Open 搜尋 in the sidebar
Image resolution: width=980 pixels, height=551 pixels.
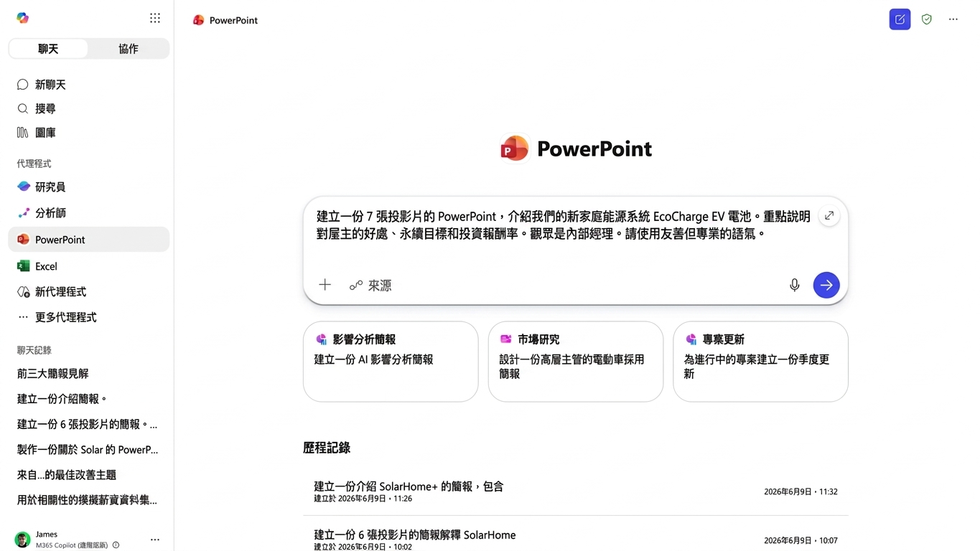(x=89, y=108)
